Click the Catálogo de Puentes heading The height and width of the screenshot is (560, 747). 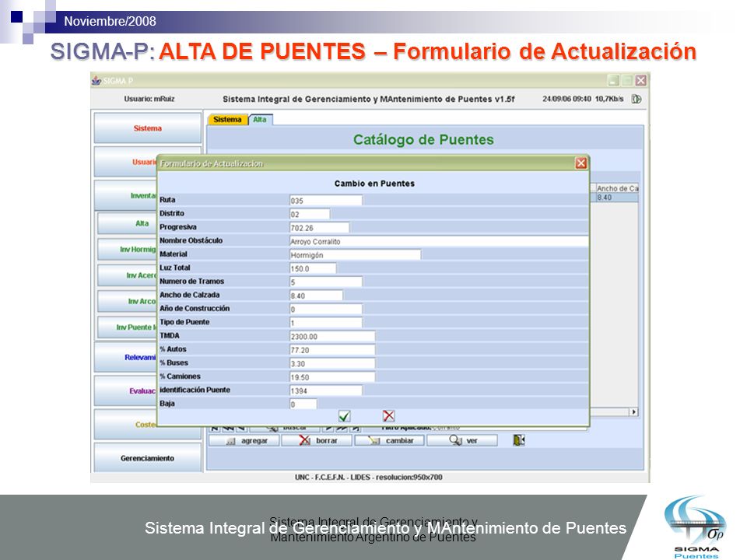[x=423, y=139]
